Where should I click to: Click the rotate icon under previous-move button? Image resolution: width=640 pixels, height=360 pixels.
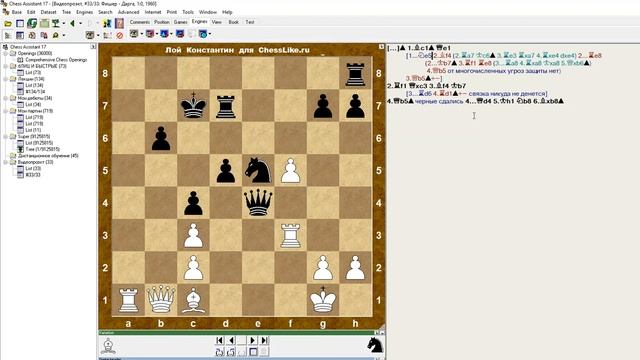[231, 352]
